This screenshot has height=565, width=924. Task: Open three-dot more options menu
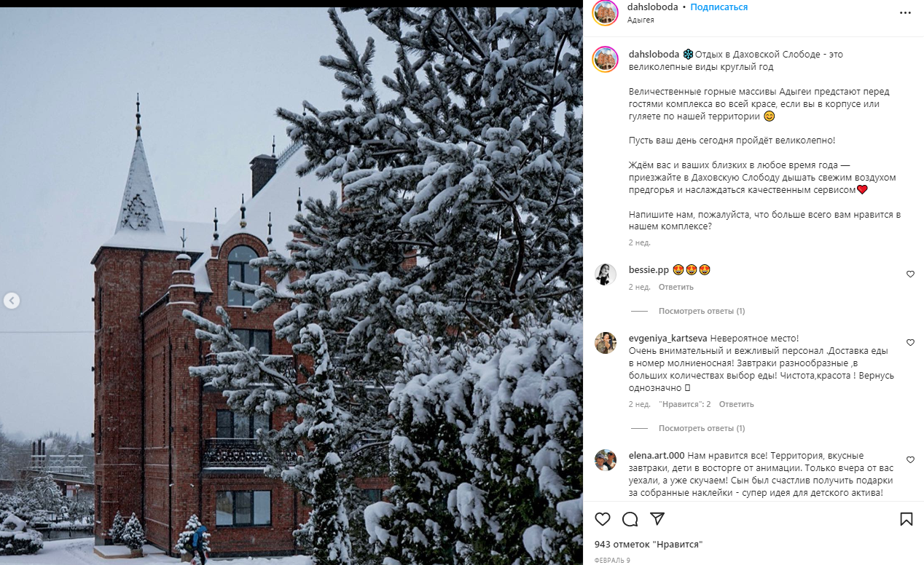pos(906,12)
